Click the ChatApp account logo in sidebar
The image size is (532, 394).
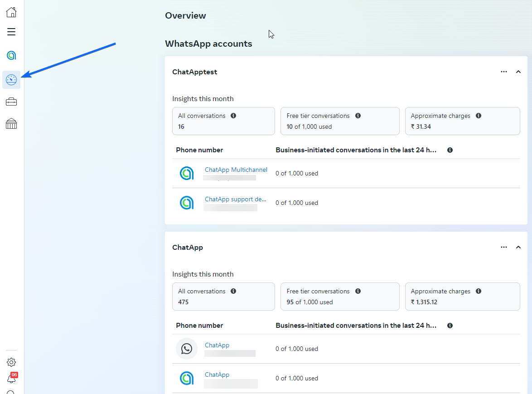tap(11, 56)
